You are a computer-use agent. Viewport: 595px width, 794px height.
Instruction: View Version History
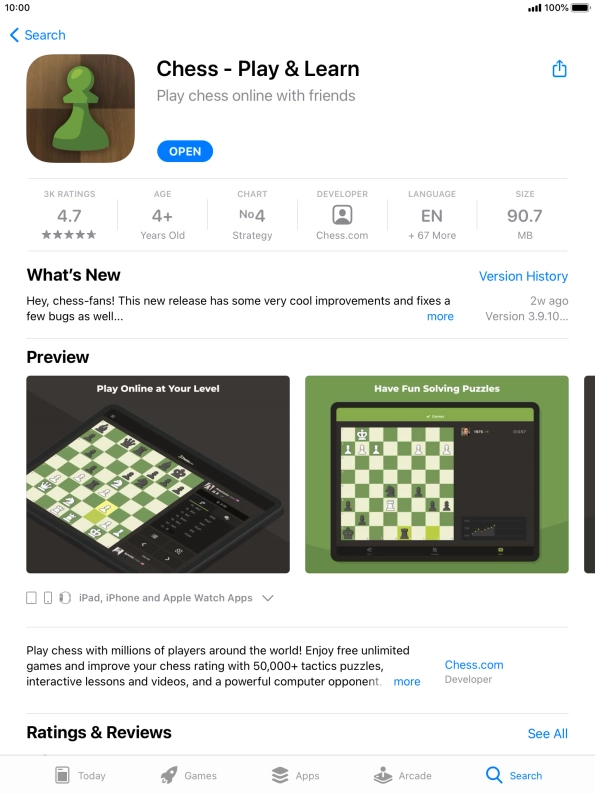coord(523,276)
